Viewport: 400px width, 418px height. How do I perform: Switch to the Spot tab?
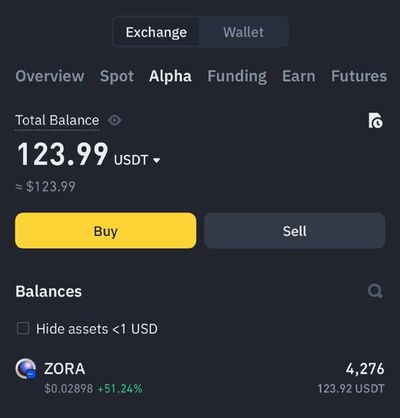point(117,76)
